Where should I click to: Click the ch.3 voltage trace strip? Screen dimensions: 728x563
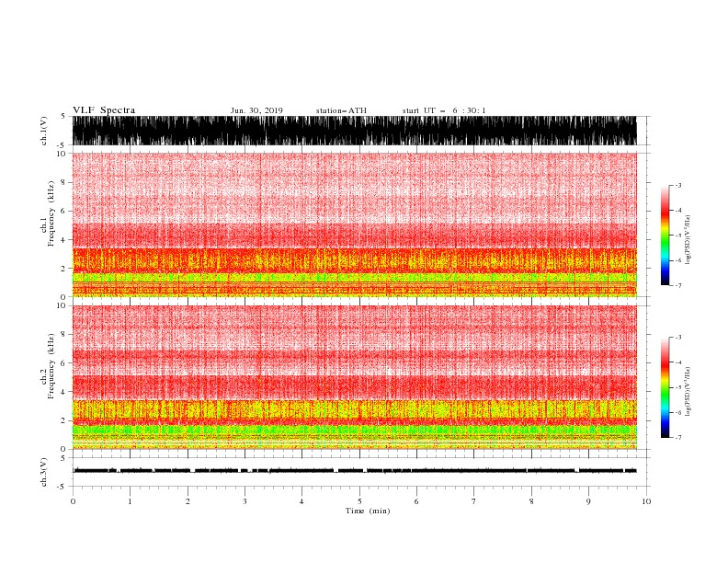pos(355,472)
